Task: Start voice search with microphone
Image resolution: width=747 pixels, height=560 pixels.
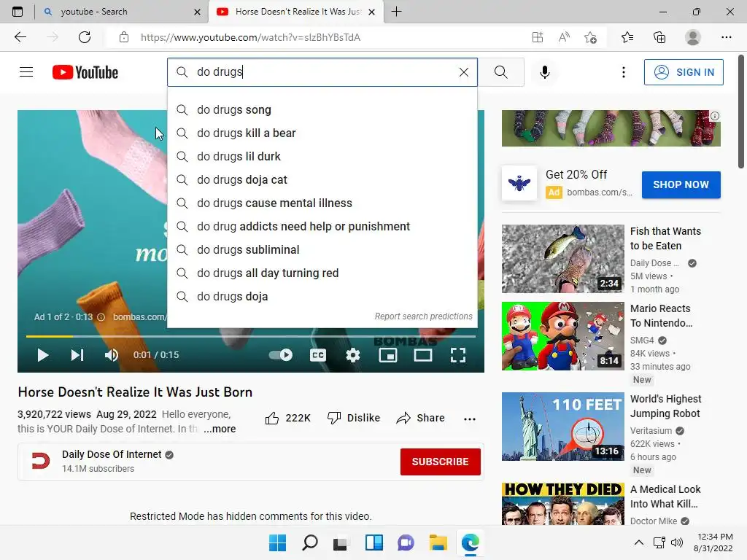Action: pos(544,72)
